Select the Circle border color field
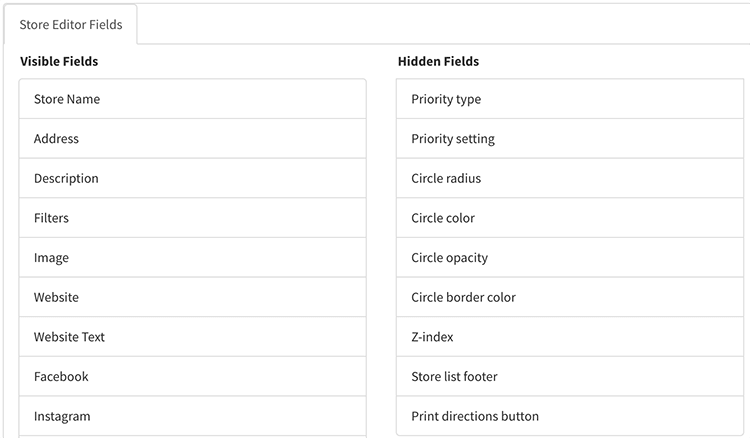 (x=570, y=297)
